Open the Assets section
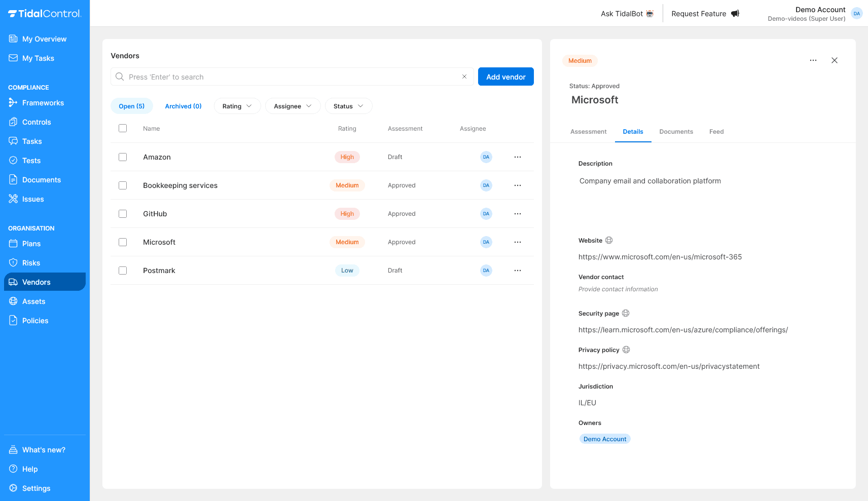This screenshot has width=868, height=501. coord(33,301)
